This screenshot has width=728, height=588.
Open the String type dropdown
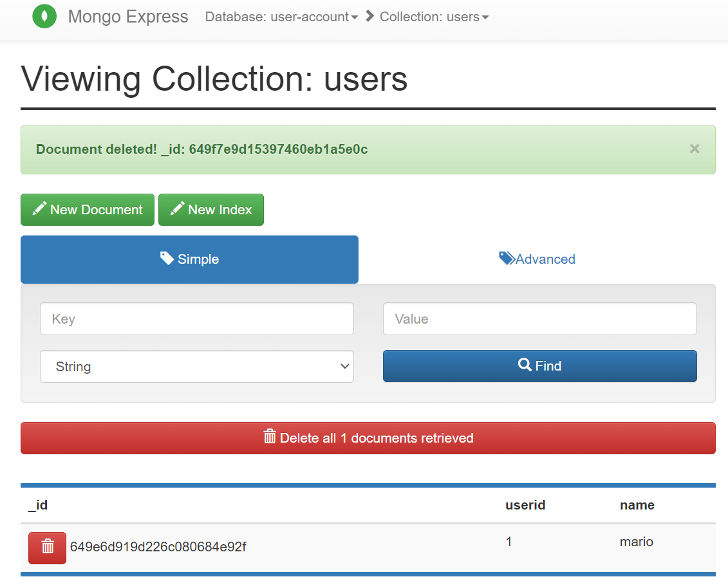pos(197,366)
